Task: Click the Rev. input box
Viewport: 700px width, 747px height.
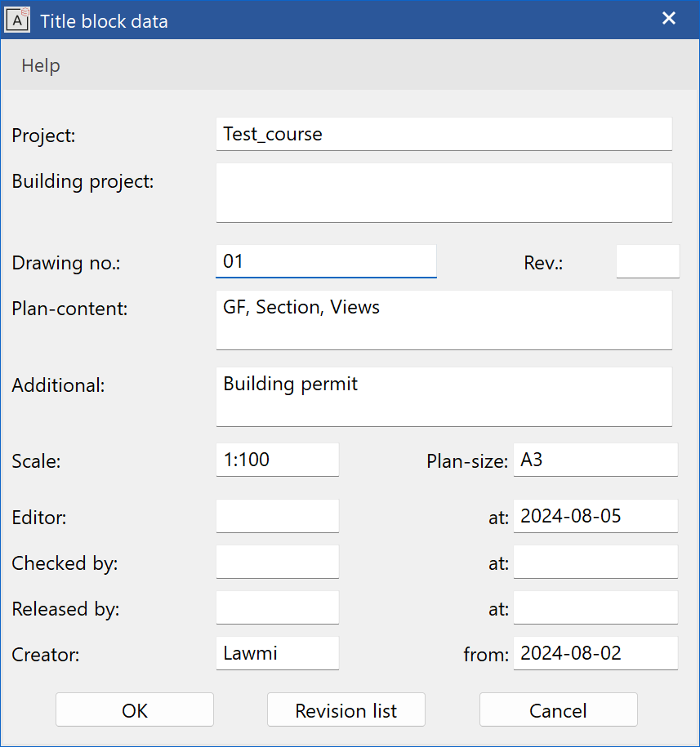Action: click(x=647, y=261)
